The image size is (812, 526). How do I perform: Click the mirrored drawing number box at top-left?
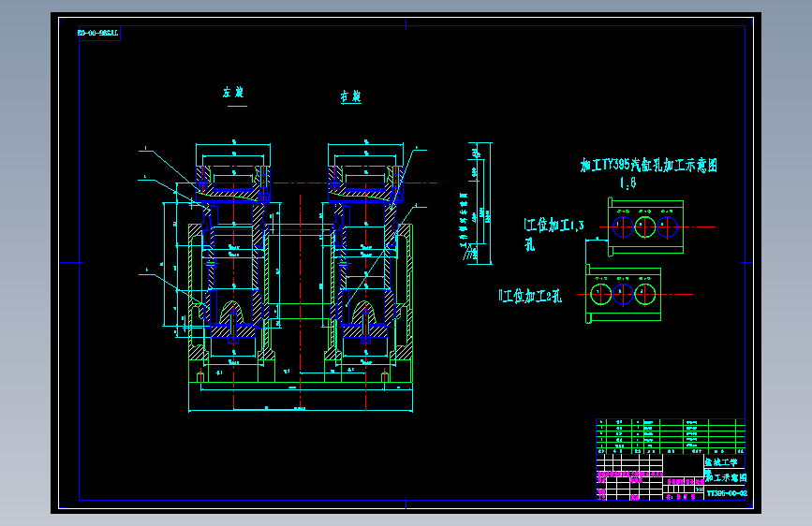[99, 33]
